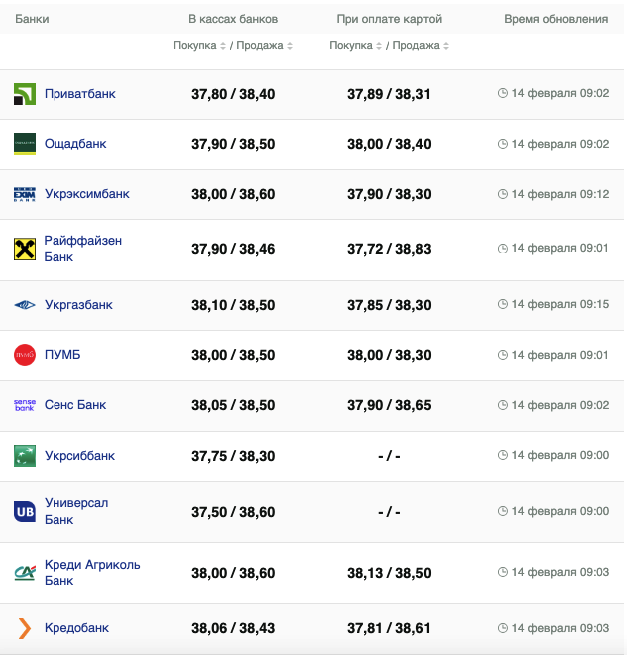The image size is (627, 655).
Task: Click the Укрсиббанк green logo icon
Action: pos(25,456)
